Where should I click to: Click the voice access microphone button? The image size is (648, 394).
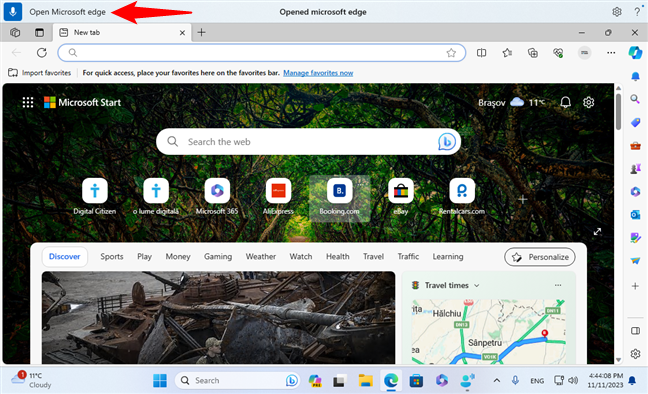[x=13, y=12]
